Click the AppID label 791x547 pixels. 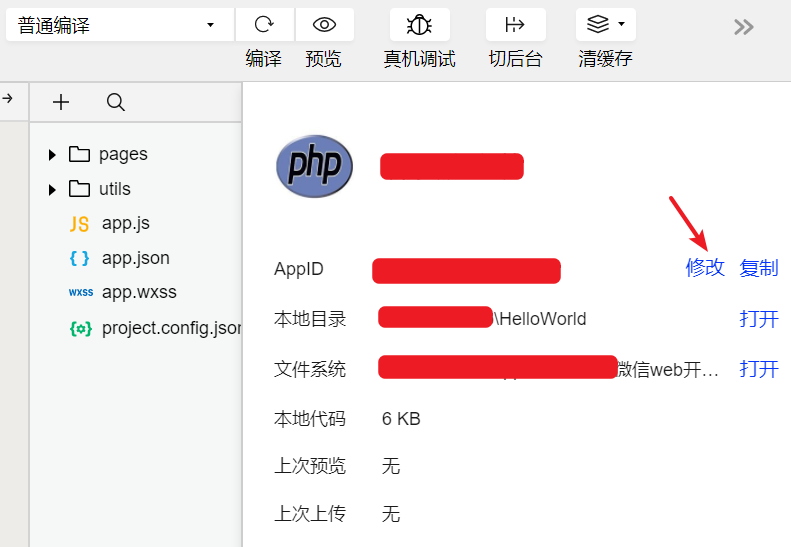pyautogui.click(x=299, y=269)
